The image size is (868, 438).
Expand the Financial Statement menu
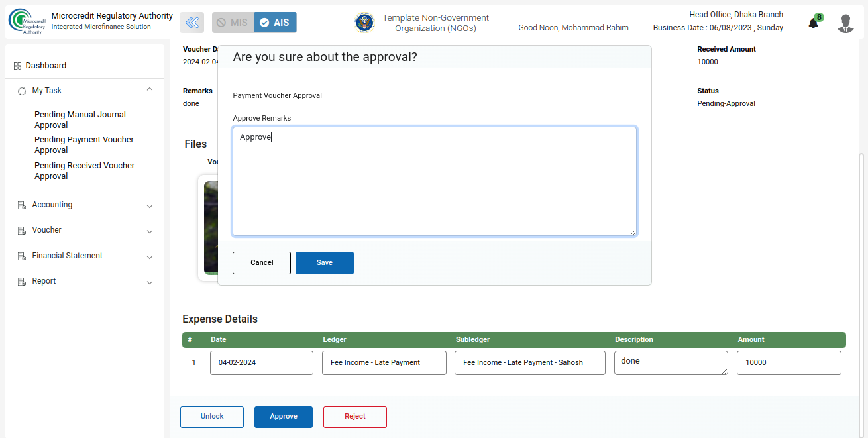coord(149,257)
